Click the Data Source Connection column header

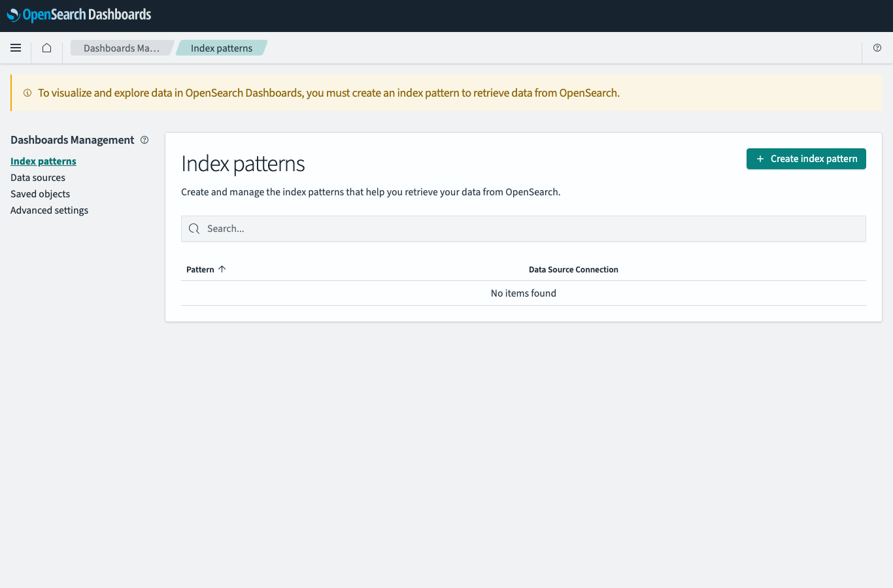pyautogui.click(x=573, y=269)
